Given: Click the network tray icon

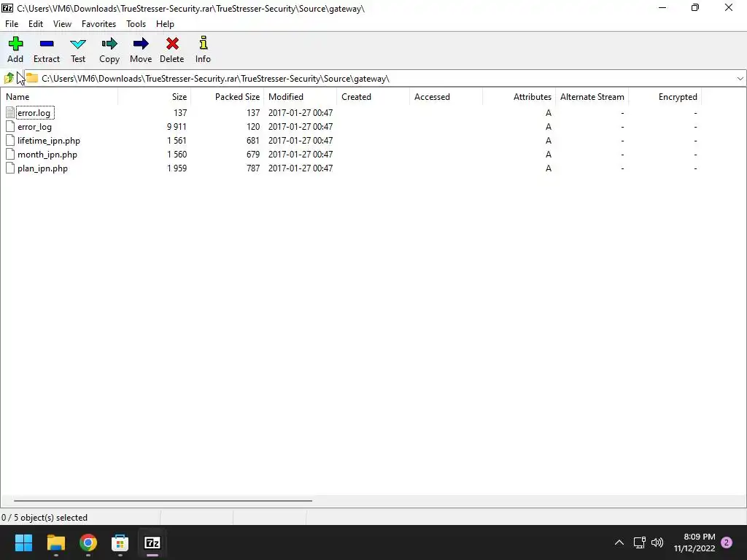Looking at the screenshot, I should click(x=639, y=542).
